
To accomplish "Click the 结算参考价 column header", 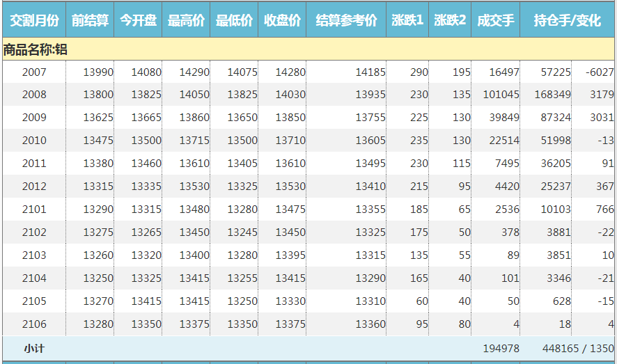I will click(x=346, y=21).
